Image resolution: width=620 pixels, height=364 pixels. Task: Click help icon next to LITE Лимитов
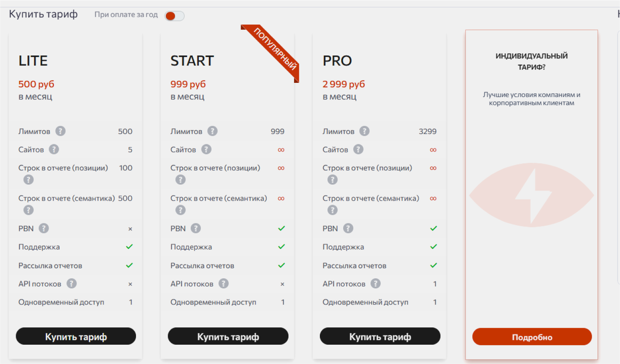tap(60, 131)
